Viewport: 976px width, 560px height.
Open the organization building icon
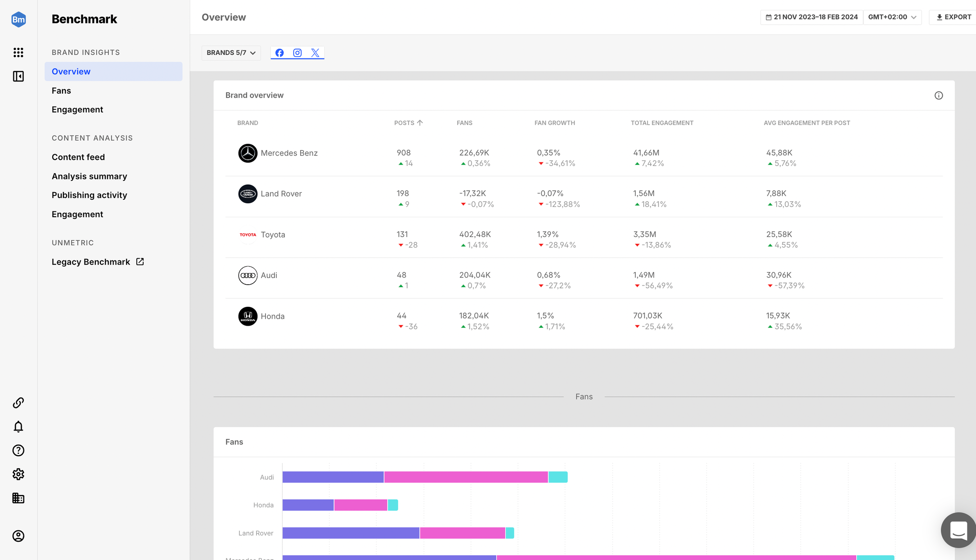pyautogui.click(x=18, y=498)
